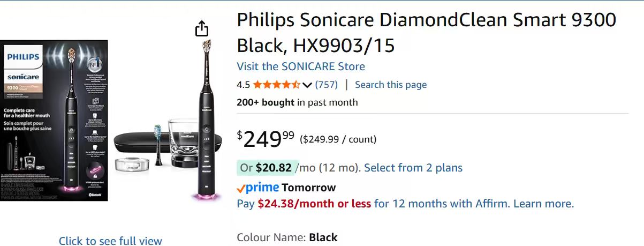Image resolution: width=644 pixels, height=246 pixels.
Task: Open Select from 2 plans link
Action: click(413, 168)
